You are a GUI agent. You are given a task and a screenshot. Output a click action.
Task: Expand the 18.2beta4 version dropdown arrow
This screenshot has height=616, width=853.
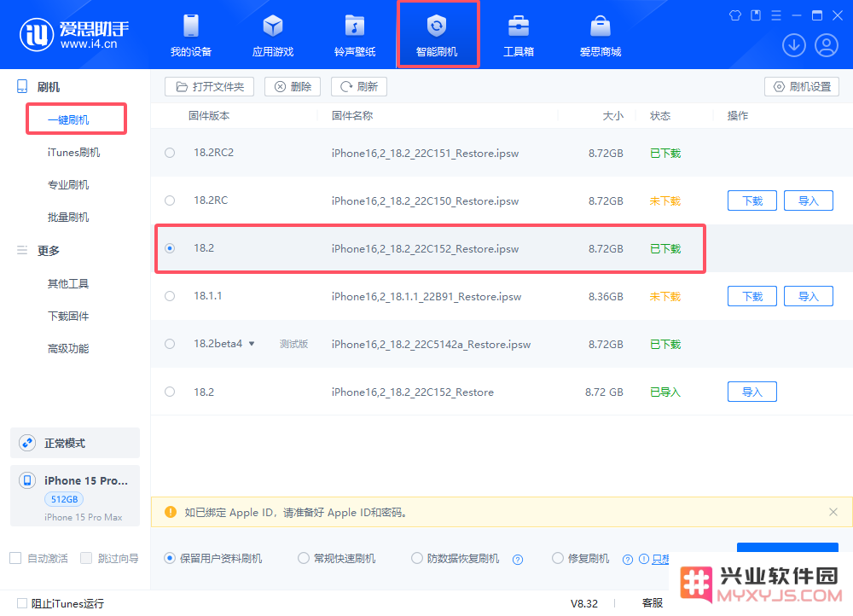(252, 344)
